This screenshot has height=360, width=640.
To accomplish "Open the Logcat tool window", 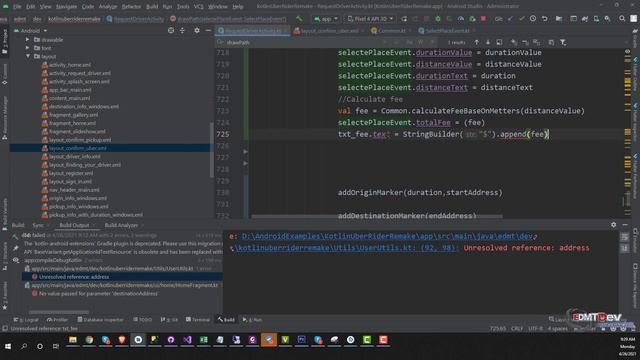I will tap(26, 320).
